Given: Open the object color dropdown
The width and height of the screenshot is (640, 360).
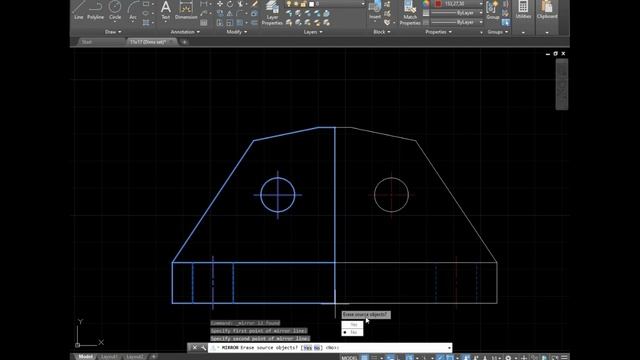Looking at the screenshot, I should (x=480, y=4).
